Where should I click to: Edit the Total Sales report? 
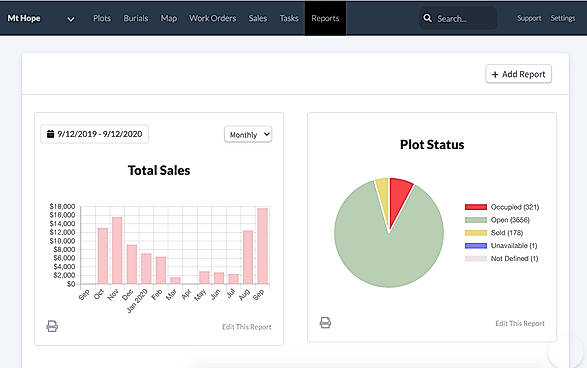pyautogui.click(x=247, y=327)
